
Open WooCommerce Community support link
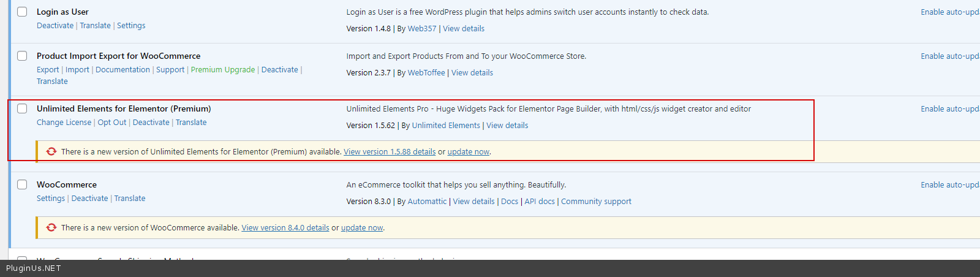596,202
